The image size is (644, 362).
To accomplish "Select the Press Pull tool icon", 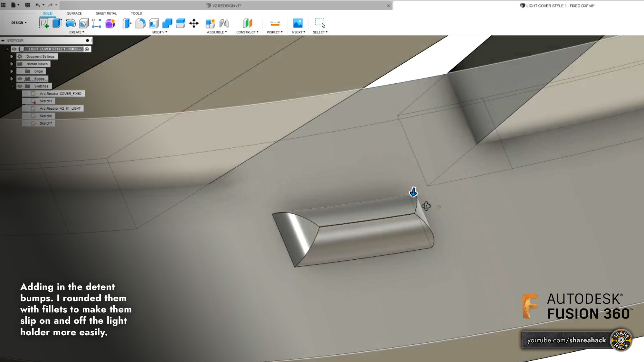I will tap(127, 23).
